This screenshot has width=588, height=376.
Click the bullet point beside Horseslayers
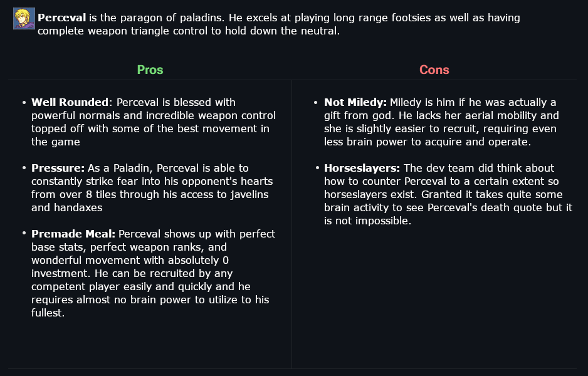[317, 169]
